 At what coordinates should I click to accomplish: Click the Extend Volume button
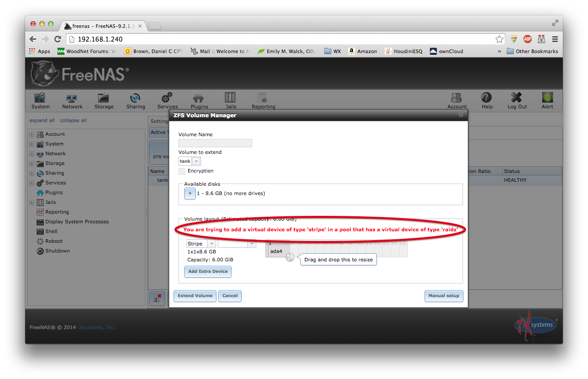[x=195, y=296]
